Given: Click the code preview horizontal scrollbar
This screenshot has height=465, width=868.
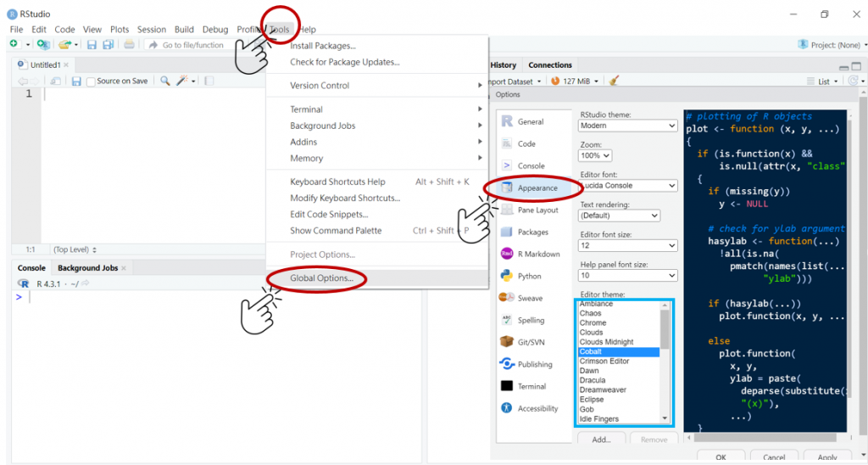Looking at the screenshot, I should coord(766,437).
